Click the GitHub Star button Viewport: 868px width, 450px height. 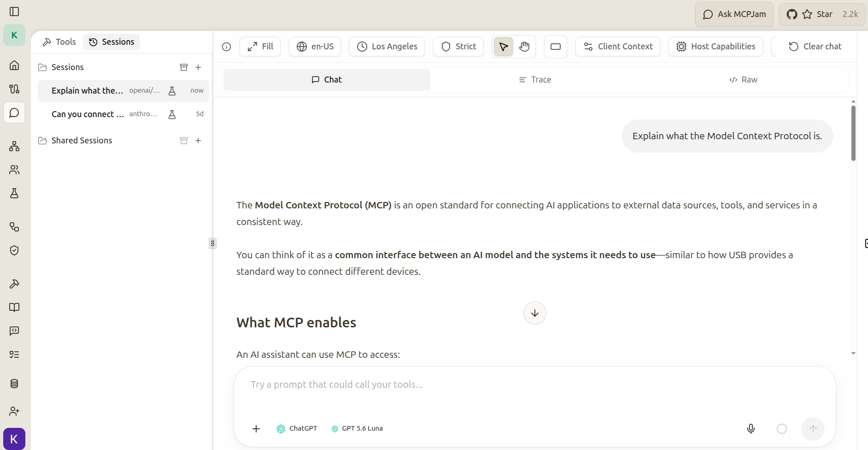(822, 14)
